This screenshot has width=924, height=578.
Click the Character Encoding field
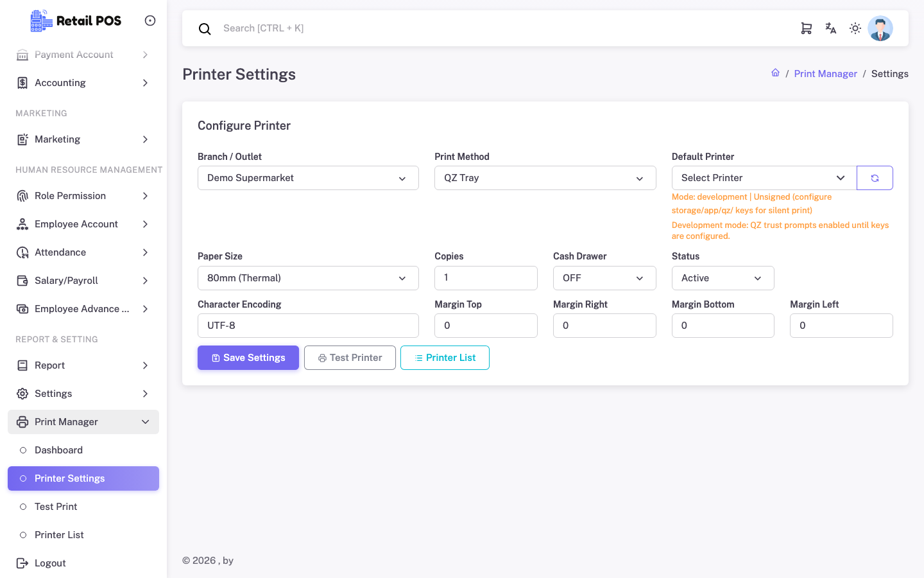(x=308, y=326)
